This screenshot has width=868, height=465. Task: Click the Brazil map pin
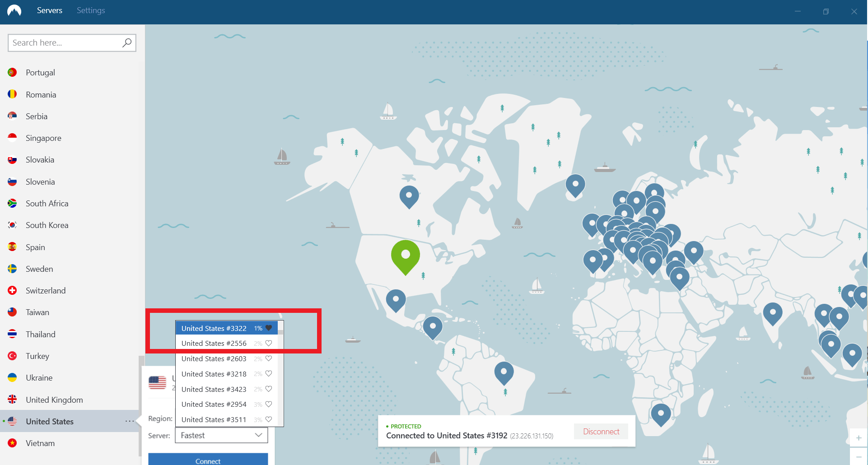click(x=504, y=373)
